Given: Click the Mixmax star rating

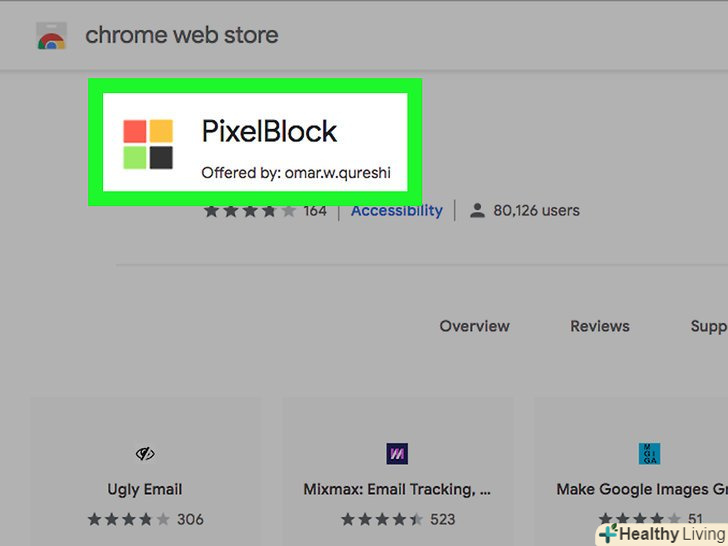Looking at the screenshot, I should pyautogui.click(x=382, y=519).
